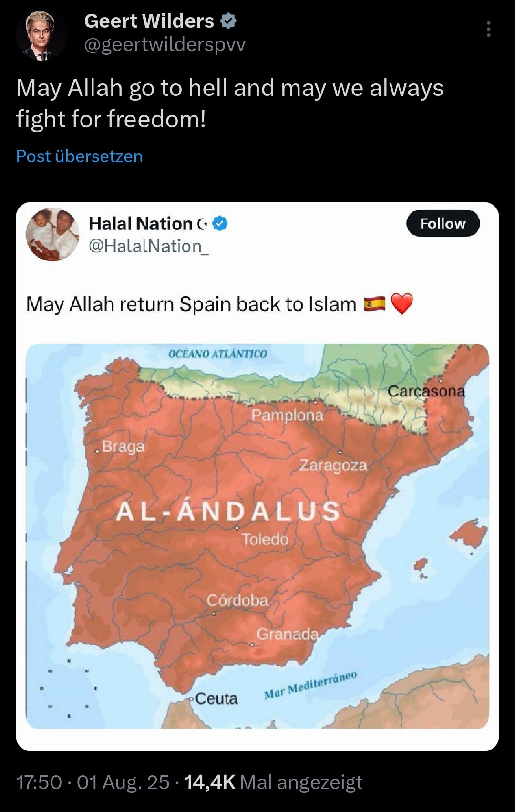Image resolution: width=515 pixels, height=812 pixels.
Task: Open the Halal Nation display name
Action: coord(140,224)
